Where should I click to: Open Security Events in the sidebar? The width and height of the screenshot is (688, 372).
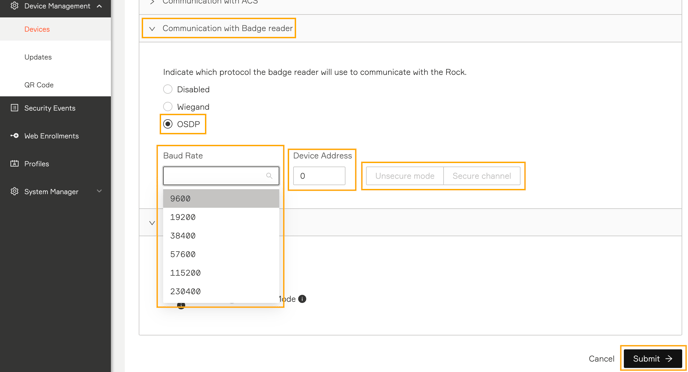coord(50,108)
